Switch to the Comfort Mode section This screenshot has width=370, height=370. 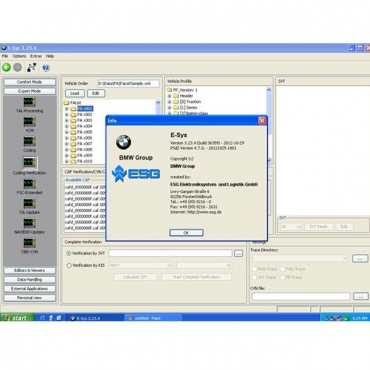(x=30, y=82)
